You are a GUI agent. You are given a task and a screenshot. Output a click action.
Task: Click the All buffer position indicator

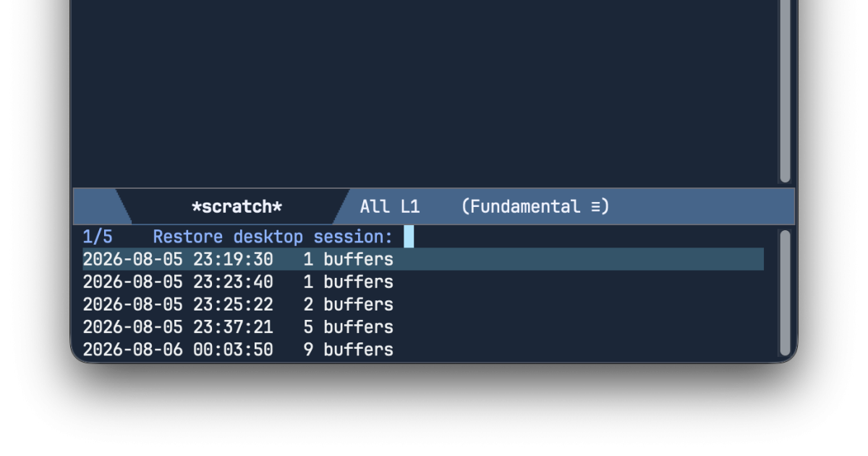tap(375, 207)
